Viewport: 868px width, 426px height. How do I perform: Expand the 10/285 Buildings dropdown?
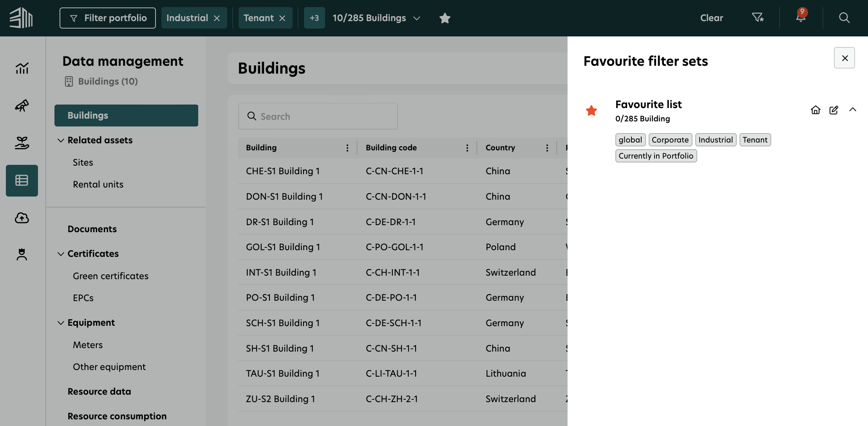tap(417, 18)
